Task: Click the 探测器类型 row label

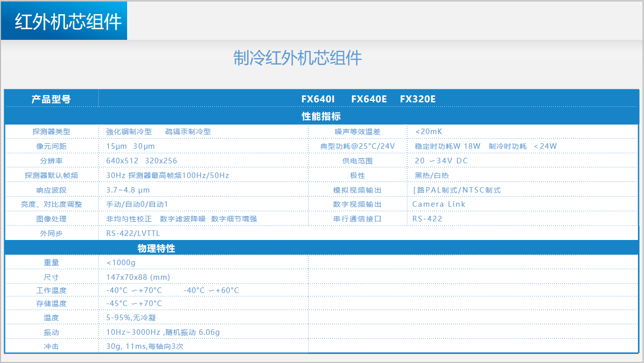Action: point(51,132)
